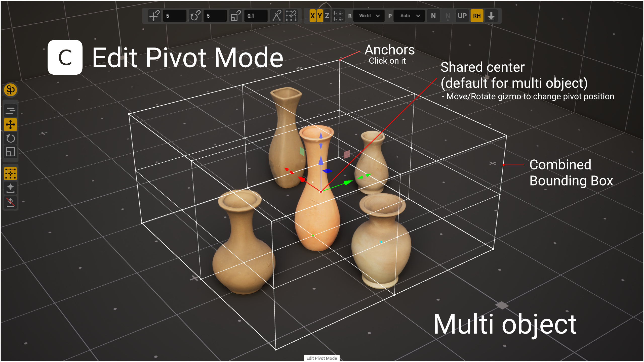The image size is (644, 362).
Task: Toggle the X axis button
Action: pos(312,16)
